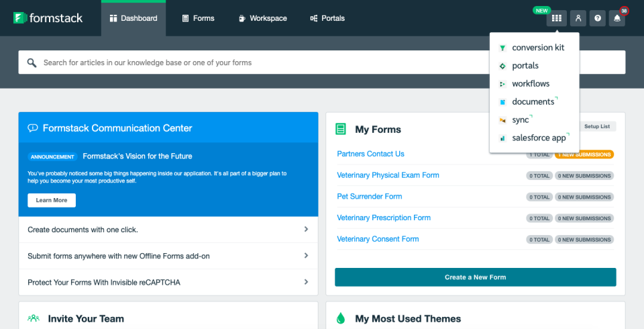Click the knowledge base search field

point(322,62)
